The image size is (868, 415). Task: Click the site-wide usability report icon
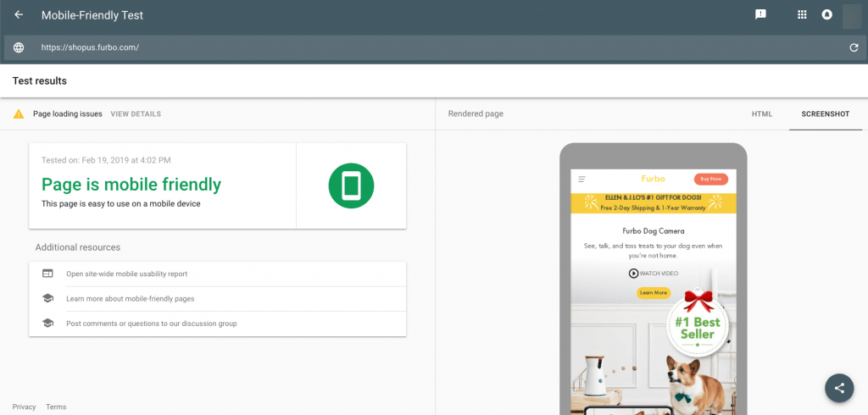[x=47, y=274]
